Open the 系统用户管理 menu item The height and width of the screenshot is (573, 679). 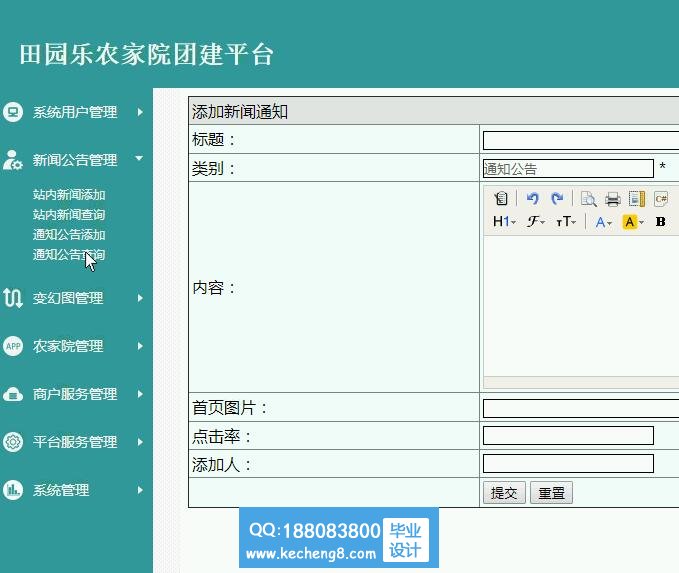click(x=75, y=112)
